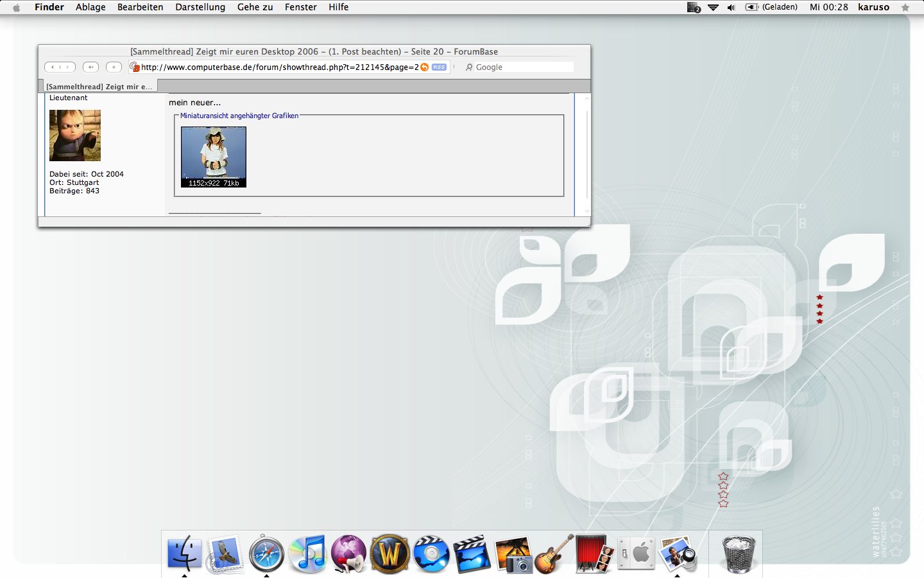
Task: Click the orange reload icon in address bar
Action: pos(425,67)
